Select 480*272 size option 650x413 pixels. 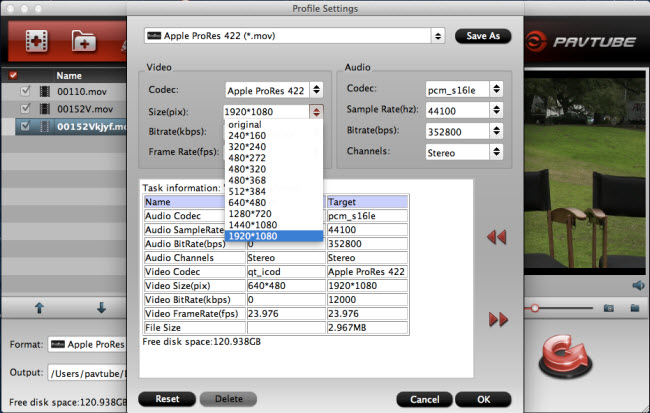tap(274, 158)
